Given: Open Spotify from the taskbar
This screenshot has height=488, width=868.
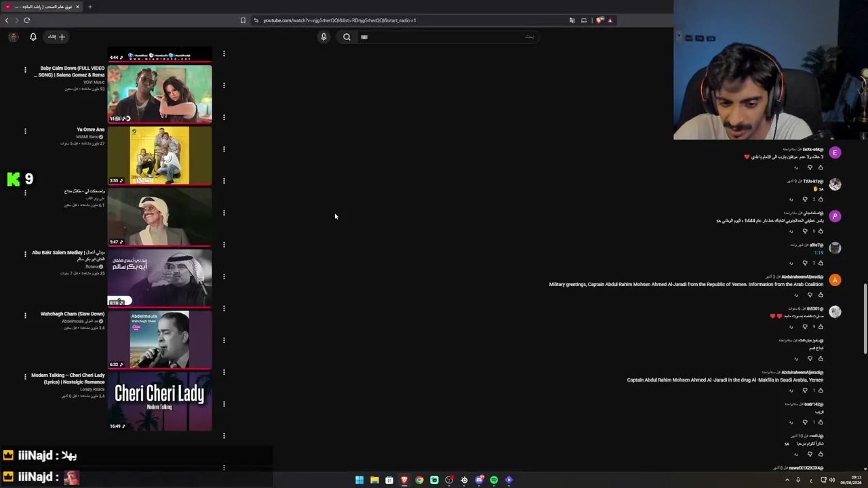Looking at the screenshot, I should 494,480.
